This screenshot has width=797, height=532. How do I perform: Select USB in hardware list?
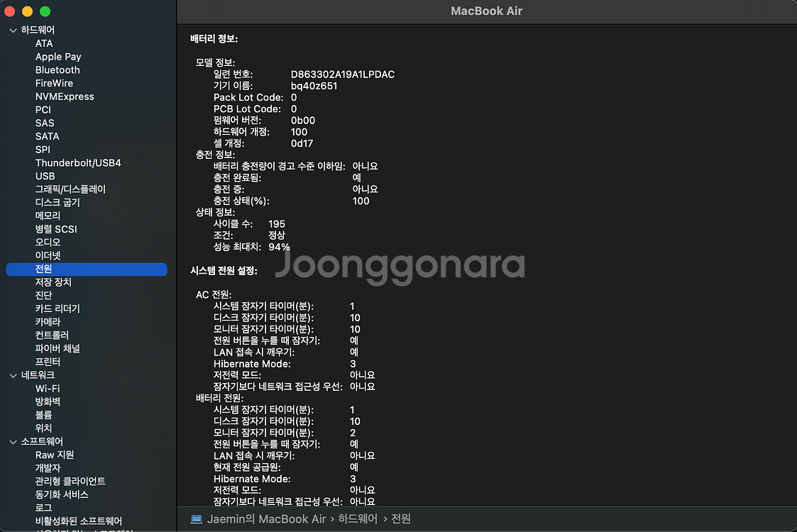45,176
